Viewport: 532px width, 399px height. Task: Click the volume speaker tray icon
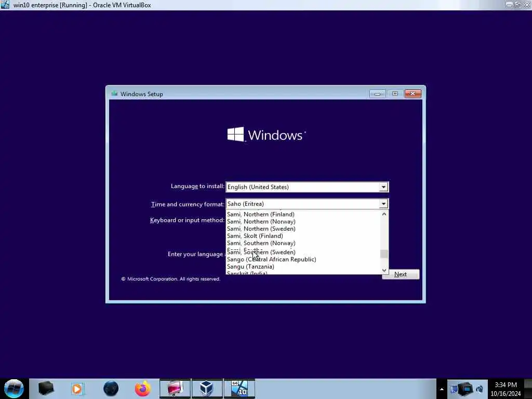pos(480,389)
